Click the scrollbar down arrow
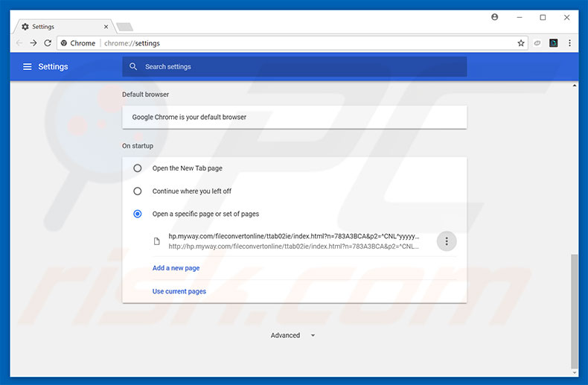Image resolution: width=588 pixels, height=385 pixels. [574, 372]
